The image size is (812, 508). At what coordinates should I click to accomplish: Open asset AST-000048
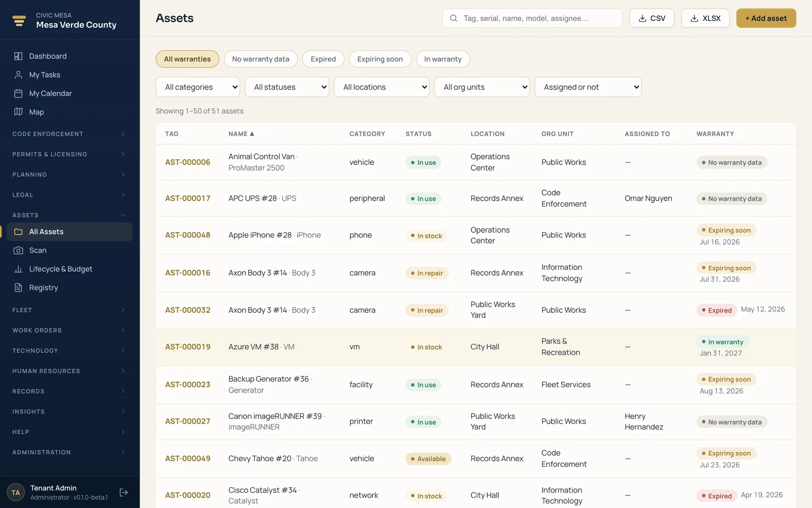tap(188, 235)
